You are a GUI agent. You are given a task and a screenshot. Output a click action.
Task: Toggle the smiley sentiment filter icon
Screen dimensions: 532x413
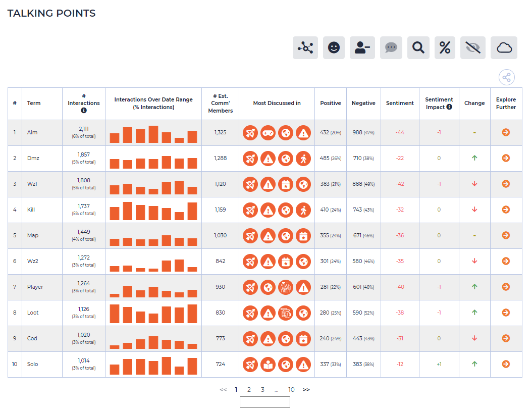click(x=334, y=47)
